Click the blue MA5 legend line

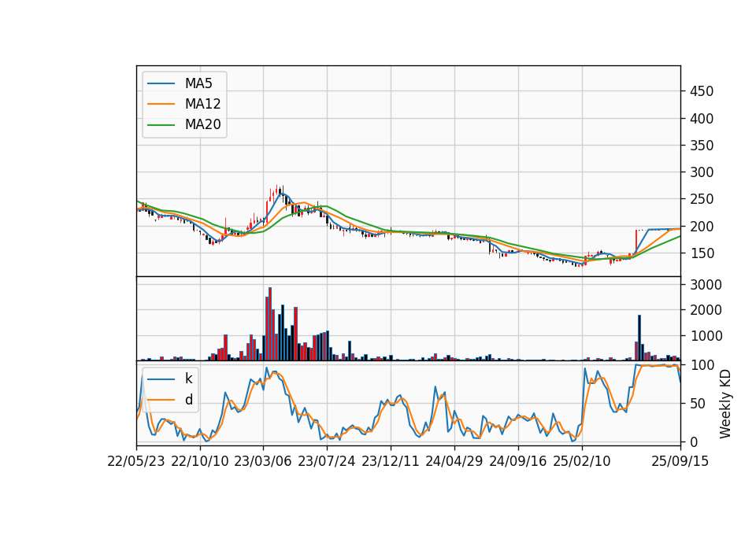pyautogui.click(x=161, y=83)
